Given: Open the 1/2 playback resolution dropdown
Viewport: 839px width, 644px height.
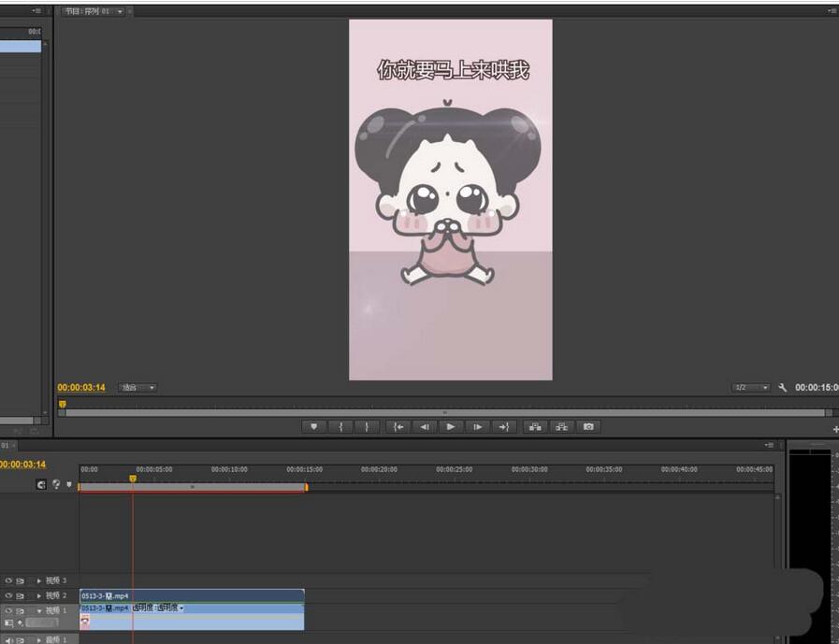Looking at the screenshot, I should point(750,387).
